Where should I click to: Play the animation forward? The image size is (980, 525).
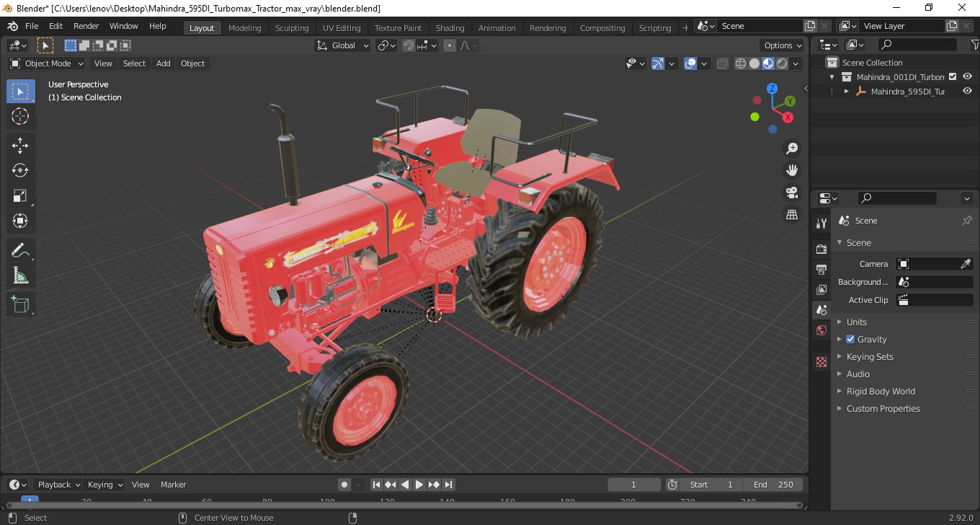[419, 485]
